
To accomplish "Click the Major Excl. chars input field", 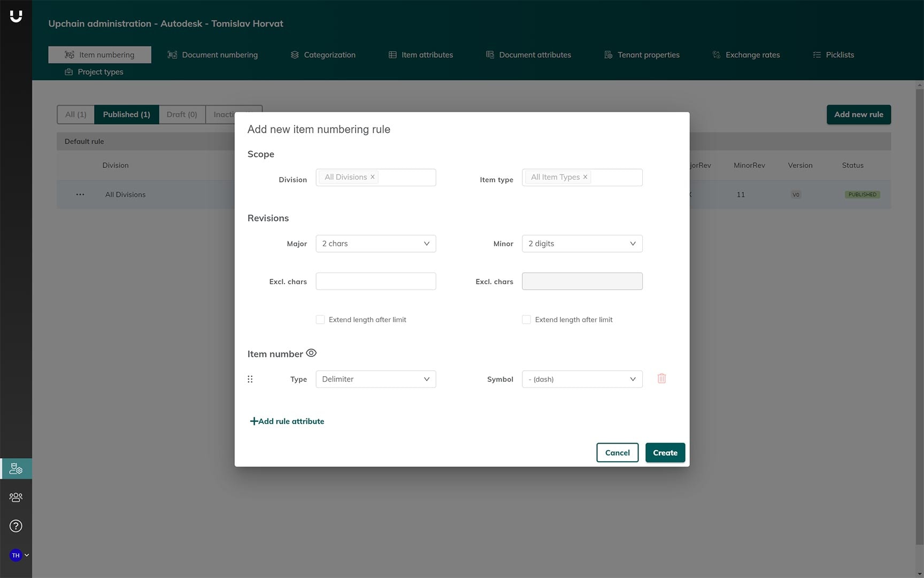I will pos(375,282).
